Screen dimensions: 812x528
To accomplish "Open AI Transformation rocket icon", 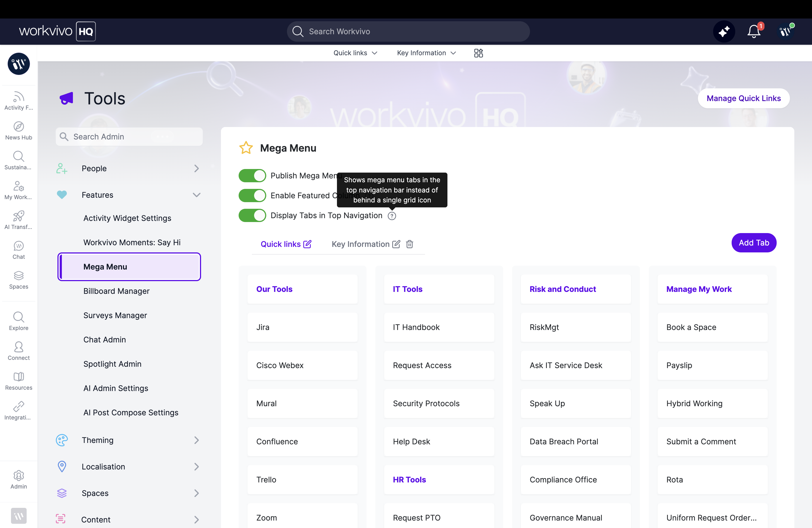I will point(19,220).
